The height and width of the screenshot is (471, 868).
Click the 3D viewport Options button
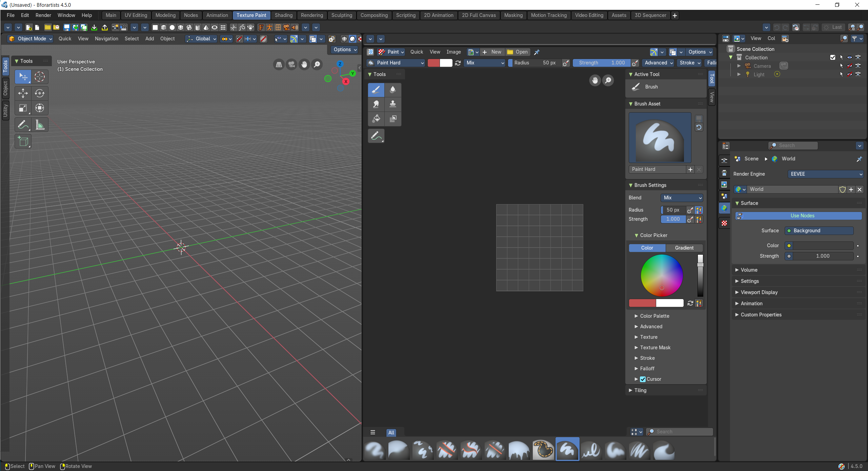click(344, 50)
